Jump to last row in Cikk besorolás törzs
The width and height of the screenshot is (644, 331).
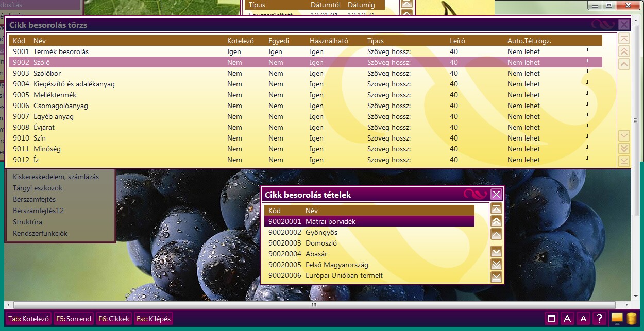624,161
